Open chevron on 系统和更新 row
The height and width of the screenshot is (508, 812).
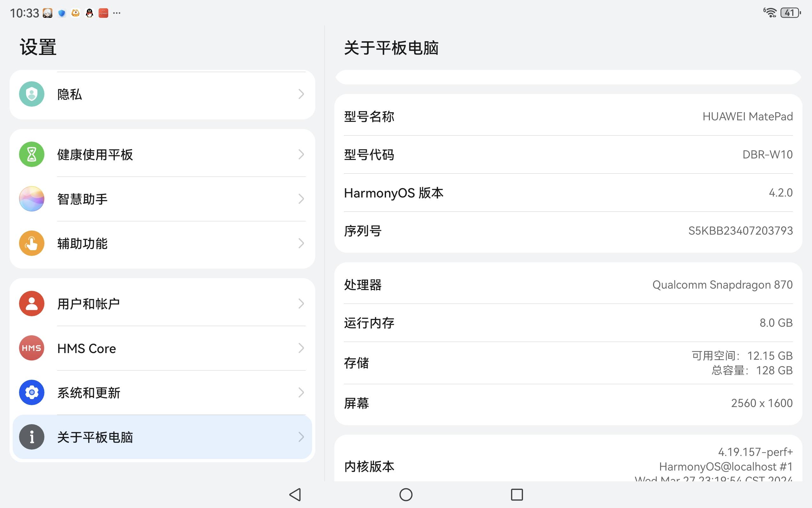coord(301,392)
